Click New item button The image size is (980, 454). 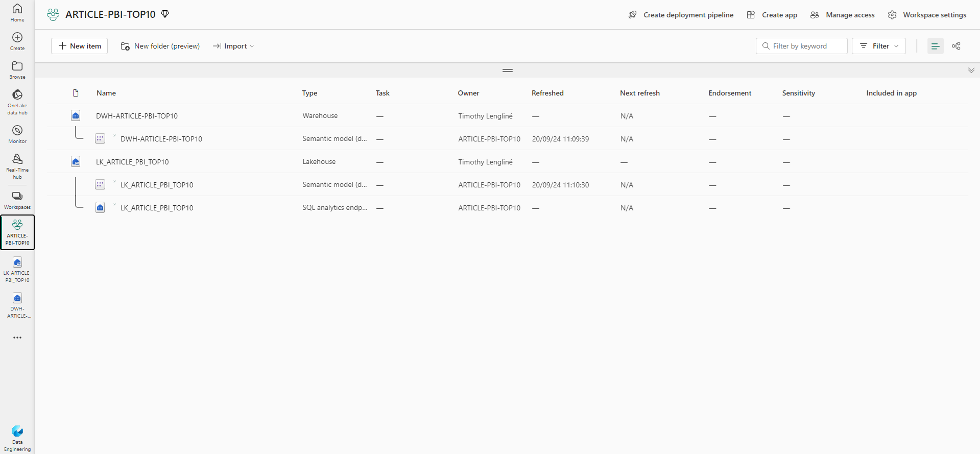point(80,46)
